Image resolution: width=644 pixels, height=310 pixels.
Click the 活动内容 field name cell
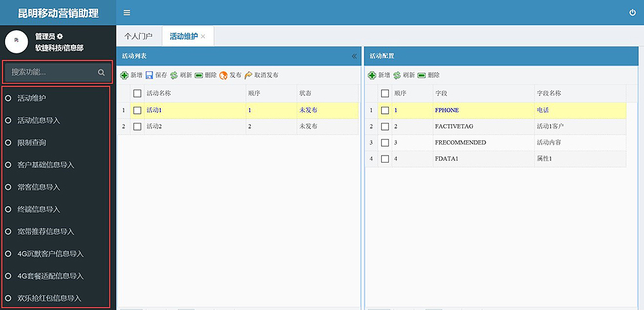[x=580, y=143]
